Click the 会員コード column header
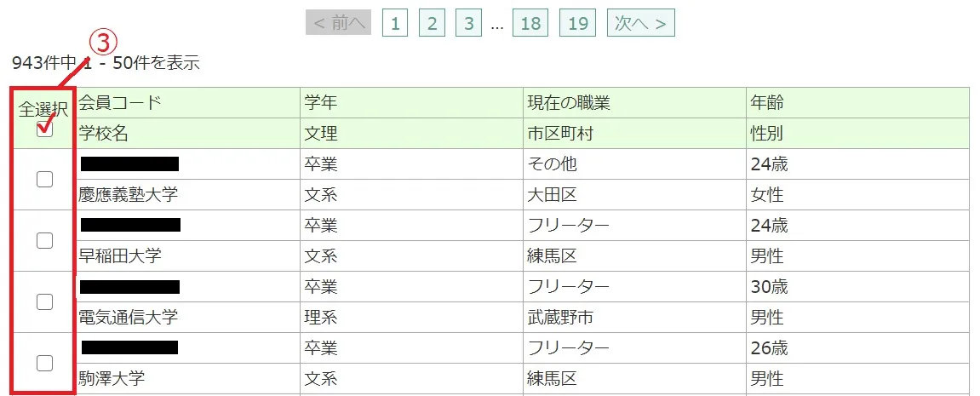 tap(120, 103)
